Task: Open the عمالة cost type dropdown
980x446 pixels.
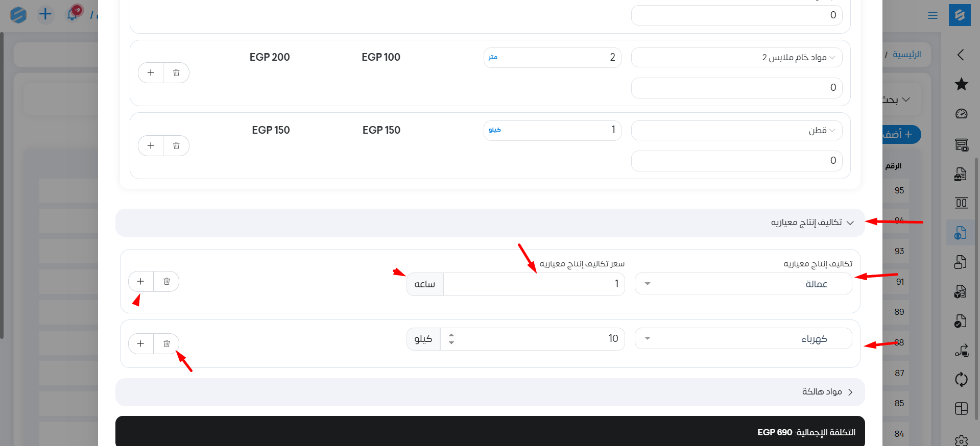Action: point(743,284)
